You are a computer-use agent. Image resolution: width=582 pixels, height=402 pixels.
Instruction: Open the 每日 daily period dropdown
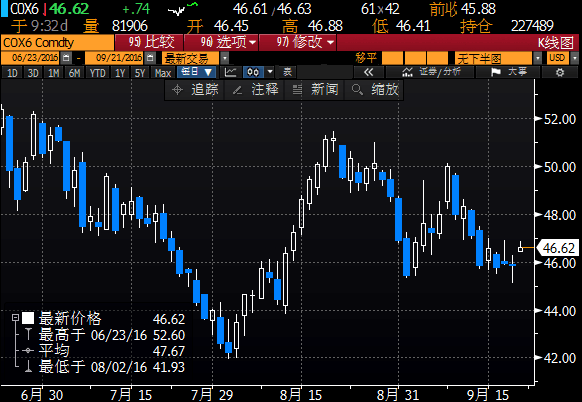coord(196,72)
